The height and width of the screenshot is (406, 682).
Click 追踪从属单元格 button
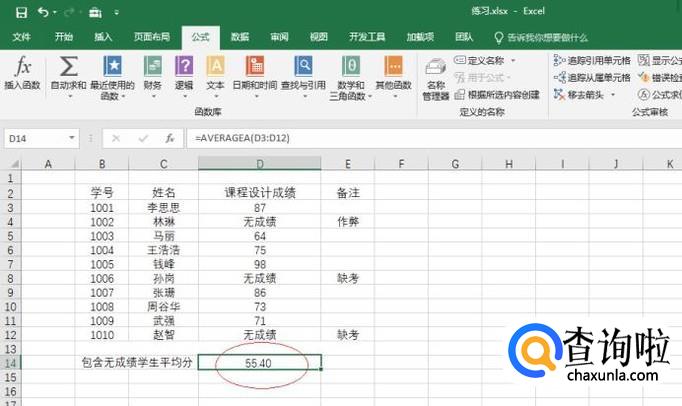coord(592,78)
